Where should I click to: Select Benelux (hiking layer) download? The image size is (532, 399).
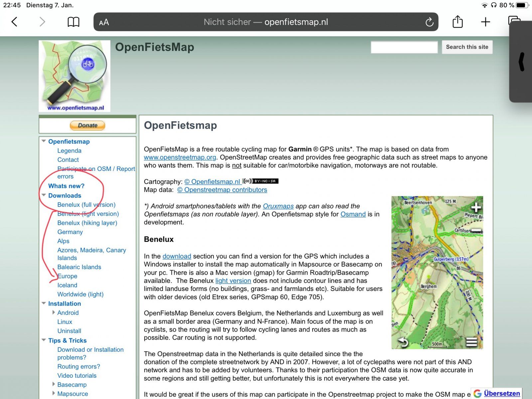pos(87,223)
